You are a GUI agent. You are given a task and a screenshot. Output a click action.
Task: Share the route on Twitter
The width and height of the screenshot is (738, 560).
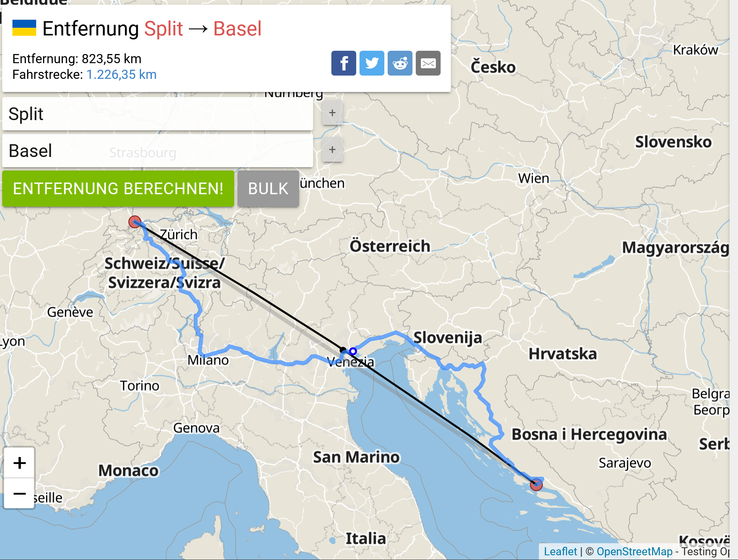(x=372, y=63)
